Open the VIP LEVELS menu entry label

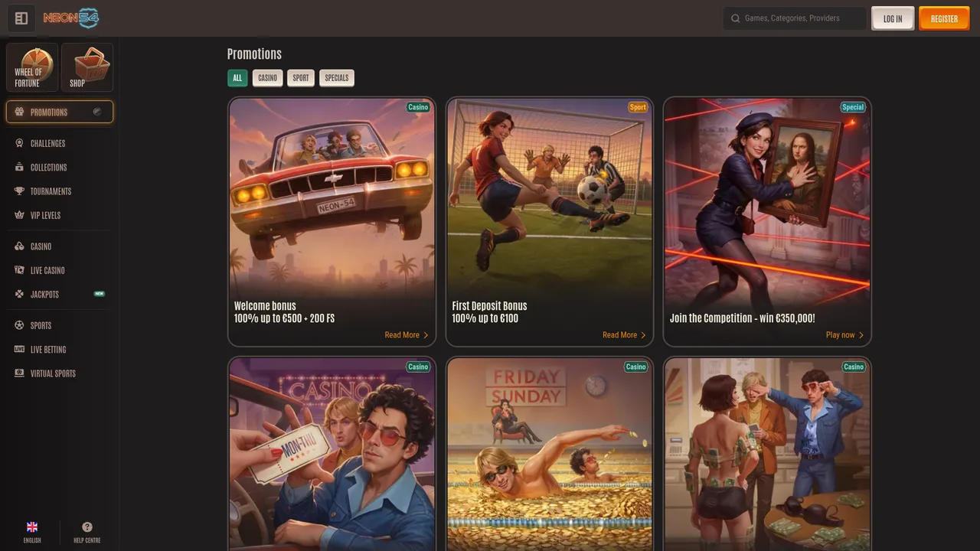[x=45, y=215]
